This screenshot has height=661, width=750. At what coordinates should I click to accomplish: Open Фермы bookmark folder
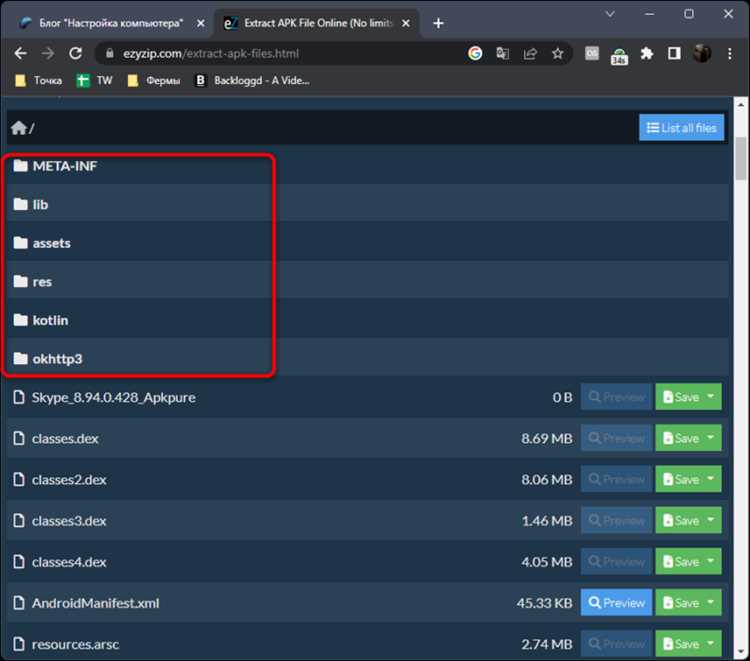click(154, 80)
